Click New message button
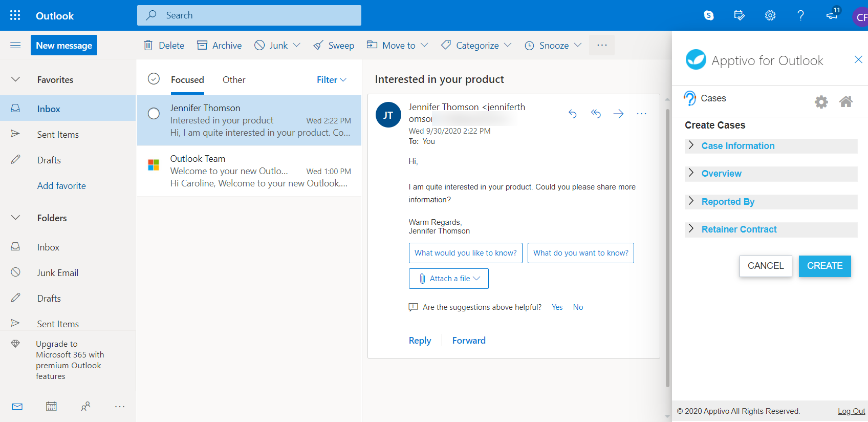Screen dimensions: 868x422 click(x=64, y=45)
